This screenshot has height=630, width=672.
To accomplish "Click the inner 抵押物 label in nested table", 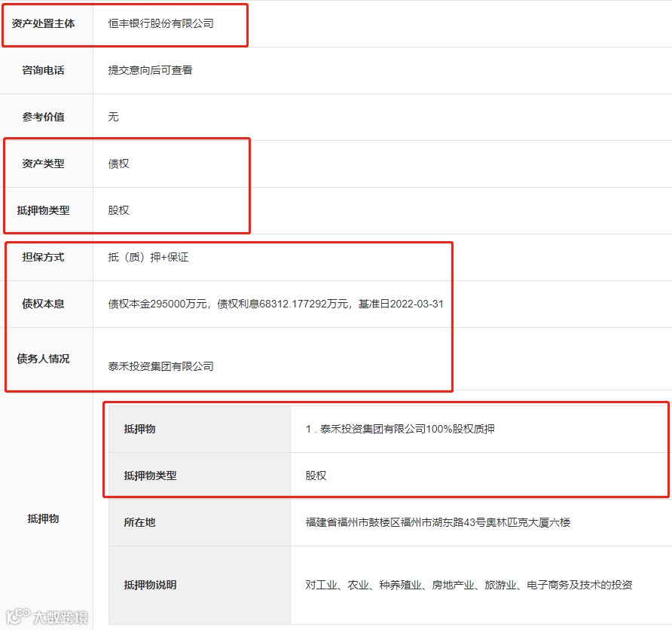I will click(x=139, y=429).
